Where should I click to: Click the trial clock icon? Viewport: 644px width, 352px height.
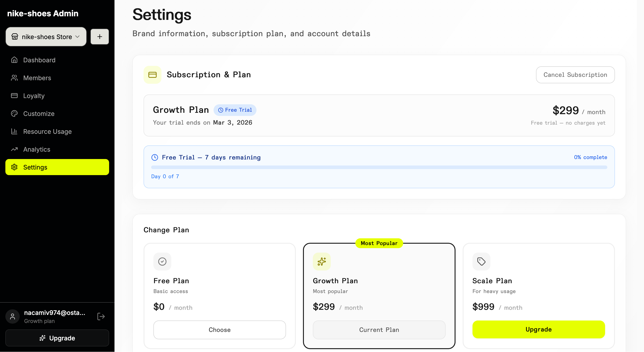click(155, 157)
